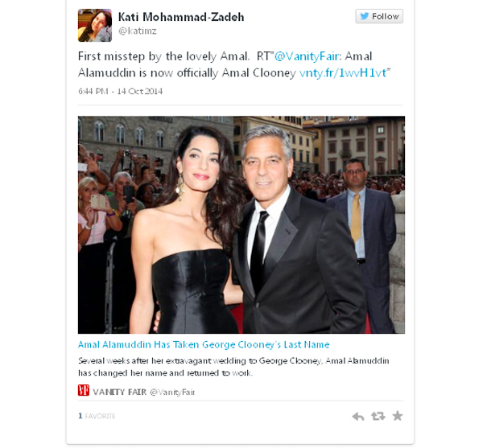Viewport: 483px width, 448px height.
Task: Click the Vanity Fair VF logo icon
Action: pos(84,390)
